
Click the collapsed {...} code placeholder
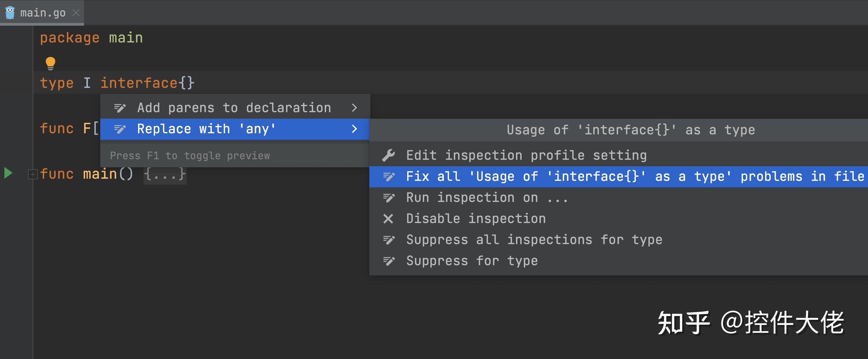pyautogui.click(x=165, y=174)
